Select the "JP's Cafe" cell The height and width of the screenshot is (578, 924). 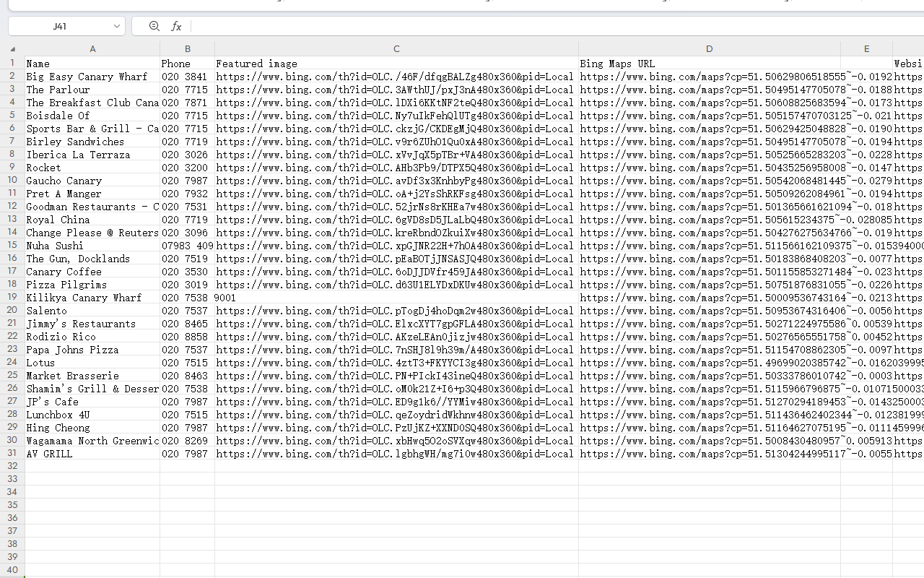[x=92, y=402]
